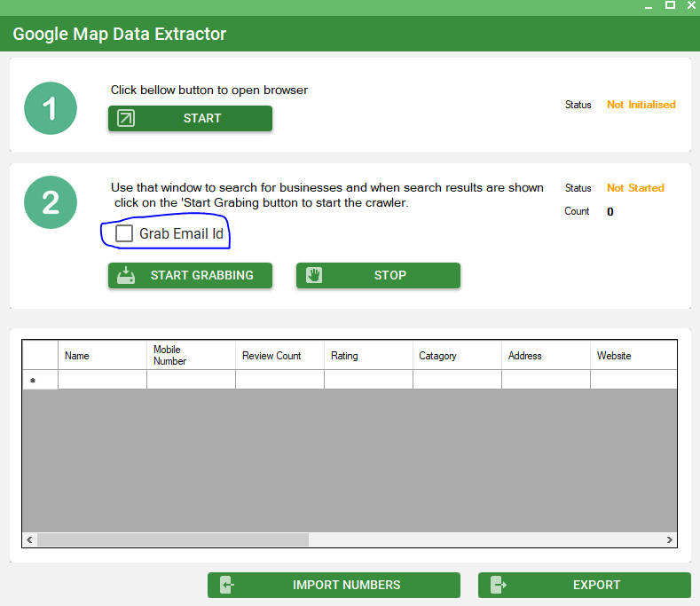Image resolution: width=700 pixels, height=606 pixels.
Task: Click the Website column header
Action: [x=634, y=356]
